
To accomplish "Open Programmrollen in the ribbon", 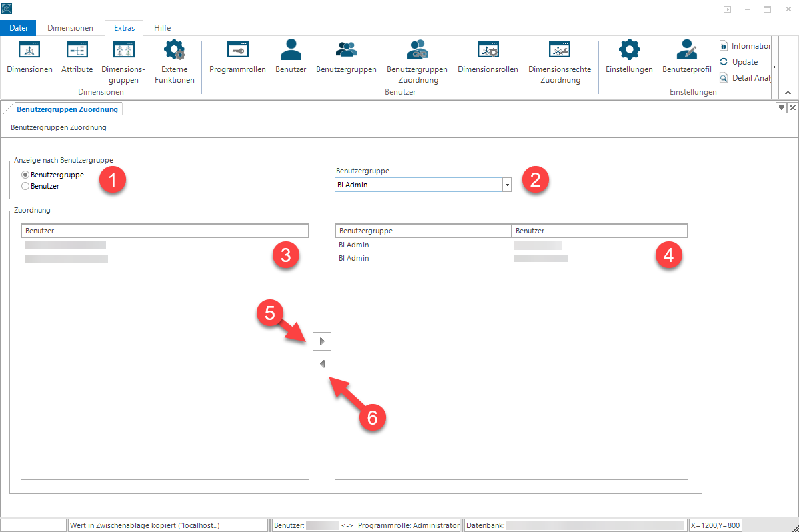I will click(237, 56).
